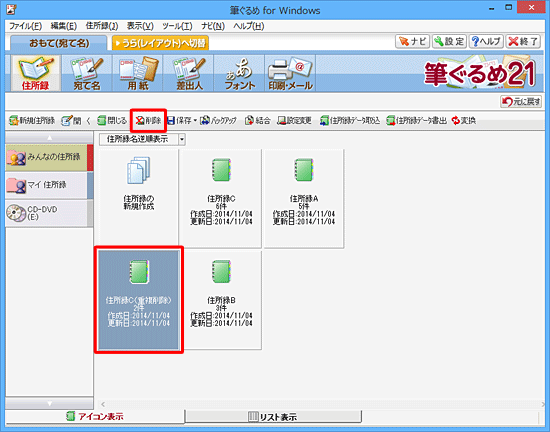Click the 元に戻す undo button
This screenshot has height=432, width=550.
click(x=521, y=102)
